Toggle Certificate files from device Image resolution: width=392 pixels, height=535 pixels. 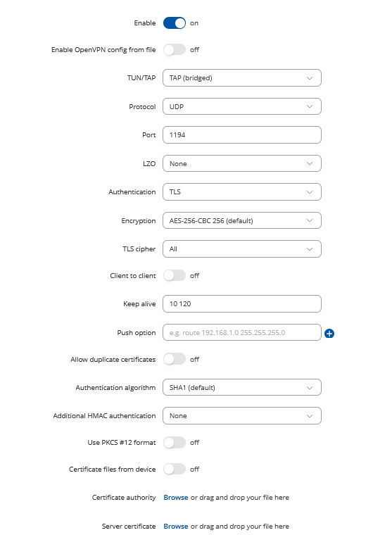(175, 469)
